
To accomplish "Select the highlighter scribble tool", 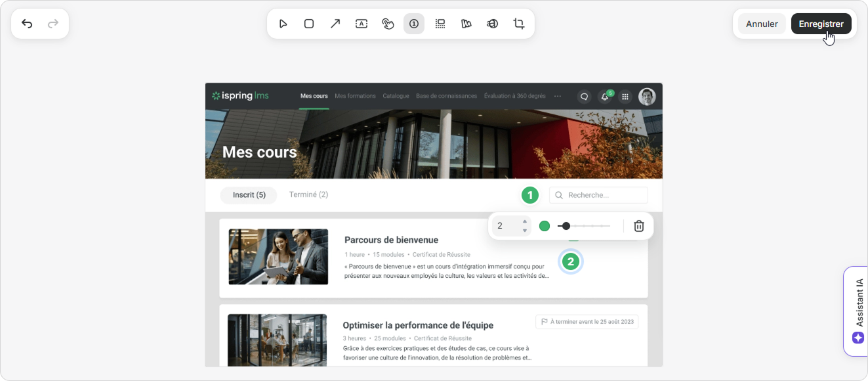I will [466, 24].
